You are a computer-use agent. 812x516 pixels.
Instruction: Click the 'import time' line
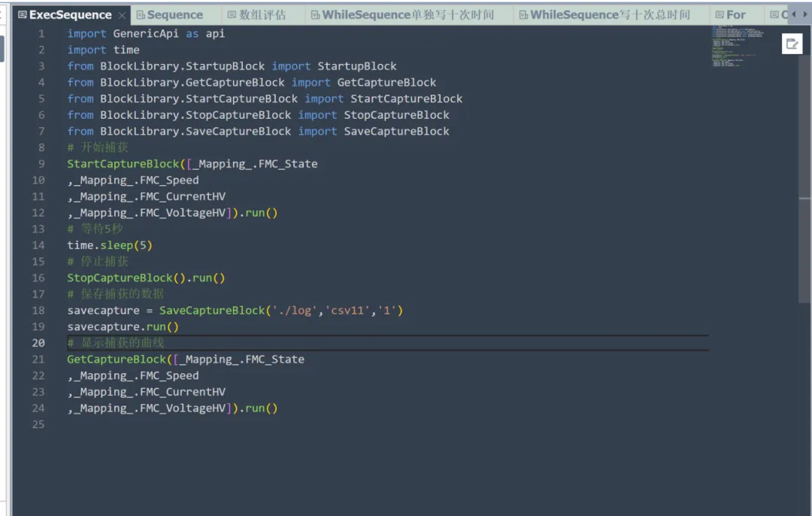tap(103, 50)
